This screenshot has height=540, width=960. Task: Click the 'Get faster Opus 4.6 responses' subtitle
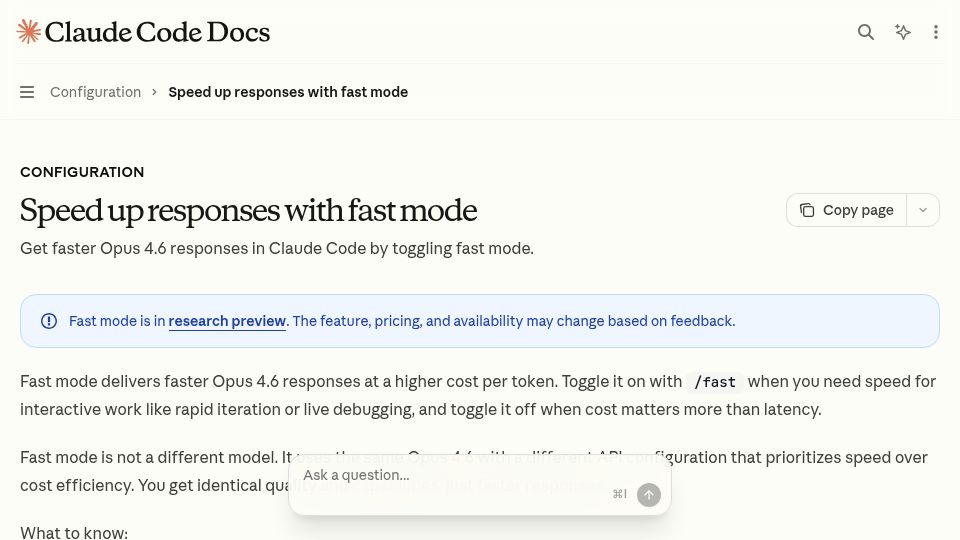click(x=277, y=249)
